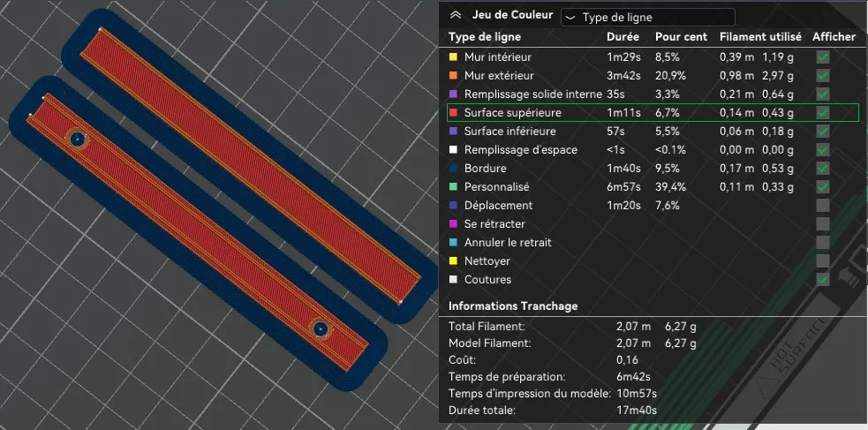This screenshot has height=430, width=868.
Task: Select the Remplissage d'espace row label
Action: coord(520,150)
